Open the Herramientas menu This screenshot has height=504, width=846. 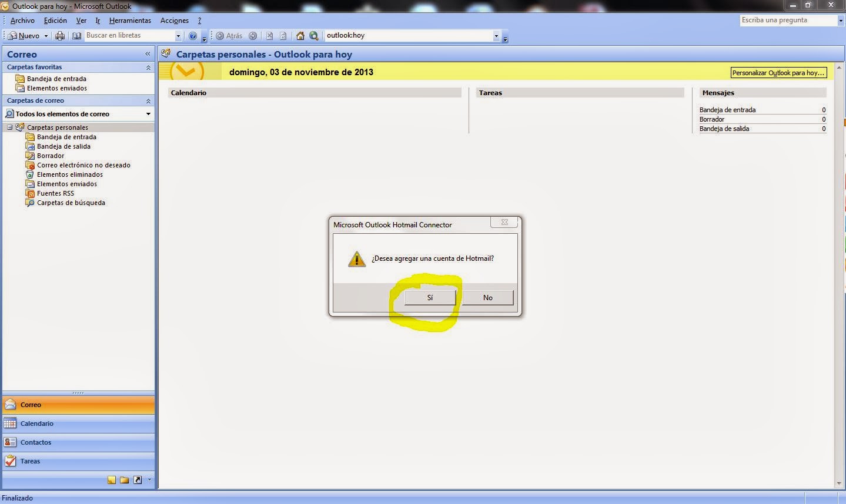tap(130, 20)
